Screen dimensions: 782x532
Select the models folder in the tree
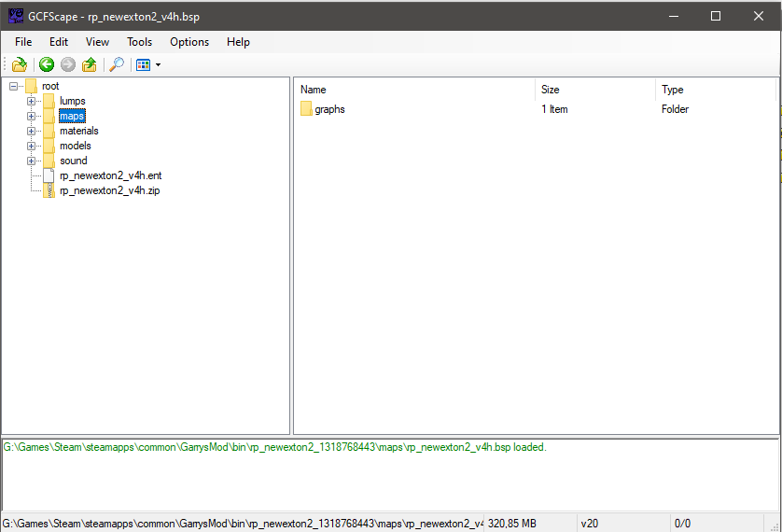75,146
